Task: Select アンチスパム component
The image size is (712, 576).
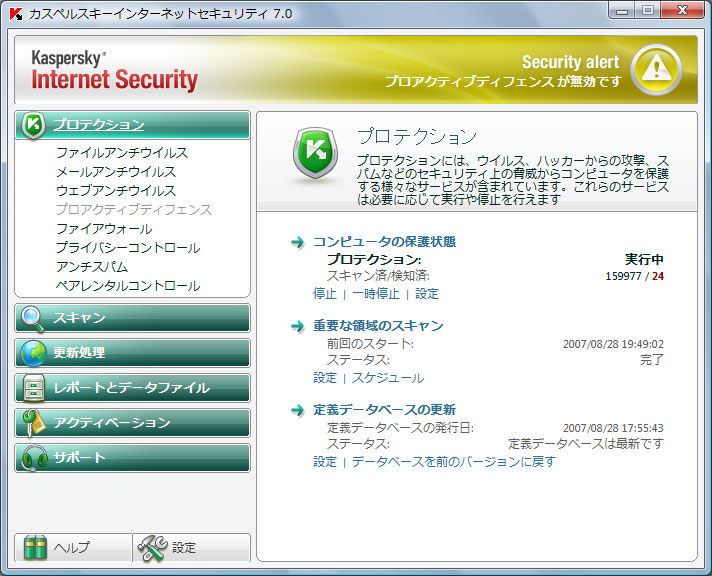Action: (x=92, y=267)
